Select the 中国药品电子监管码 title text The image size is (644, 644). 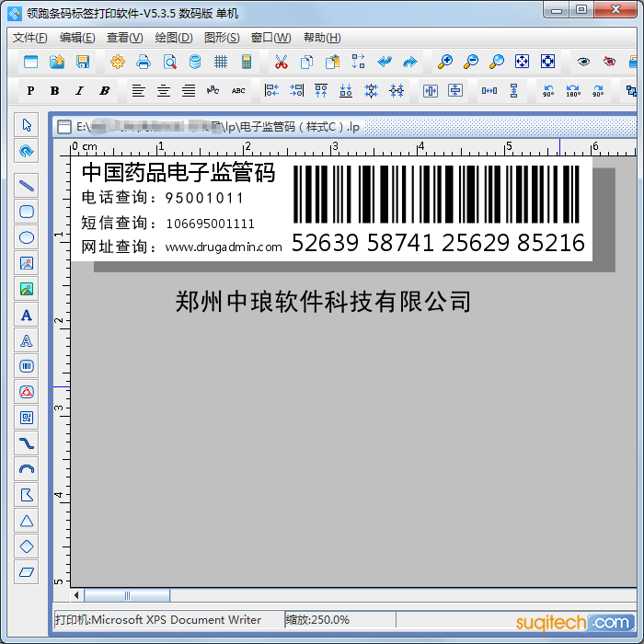[x=178, y=173]
